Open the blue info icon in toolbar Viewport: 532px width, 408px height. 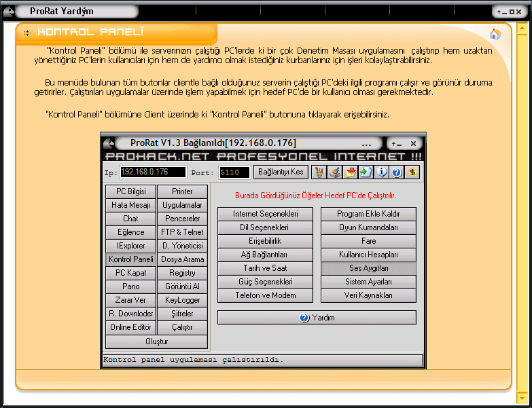383,172
